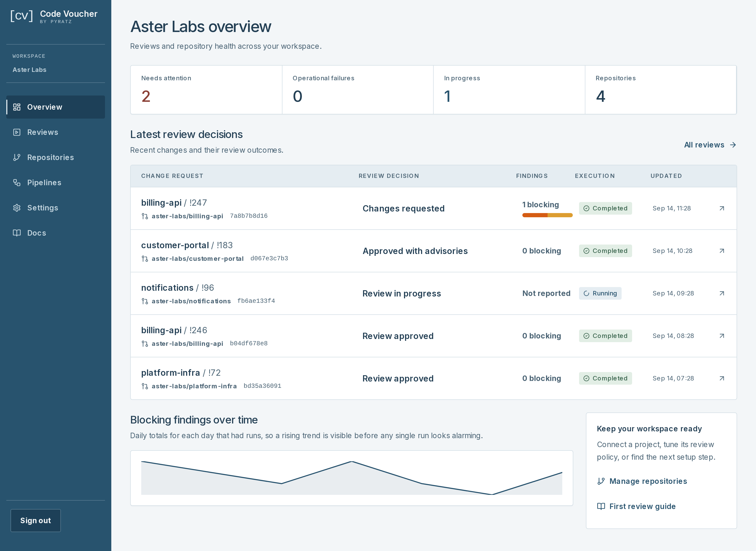
Task: Click the Completed badge for customer-portal !183
Action: coord(606,251)
